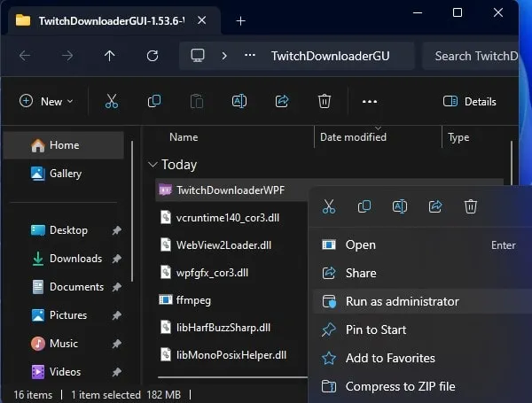Open Gallery in the navigation pane

point(64,174)
